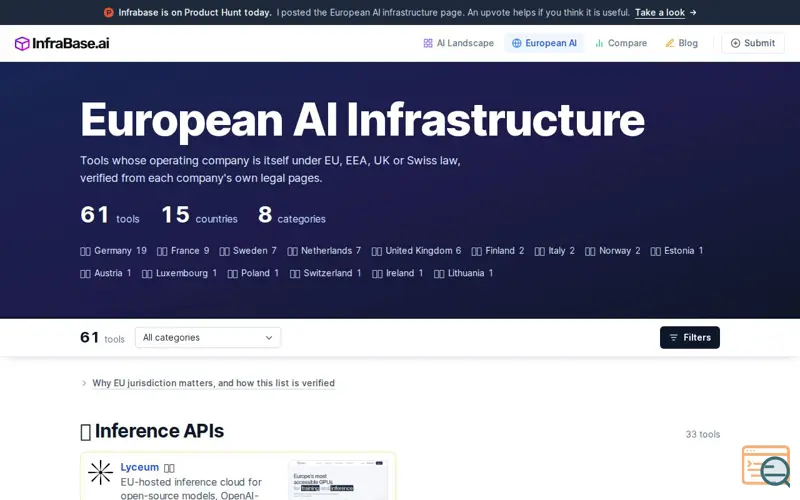Open the Filters button
Image resolution: width=800 pixels, height=500 pixels.
click(x=690, y=338)
